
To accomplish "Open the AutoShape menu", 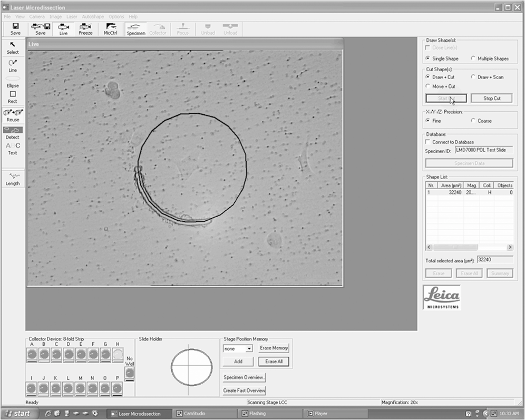I will 93,16.
